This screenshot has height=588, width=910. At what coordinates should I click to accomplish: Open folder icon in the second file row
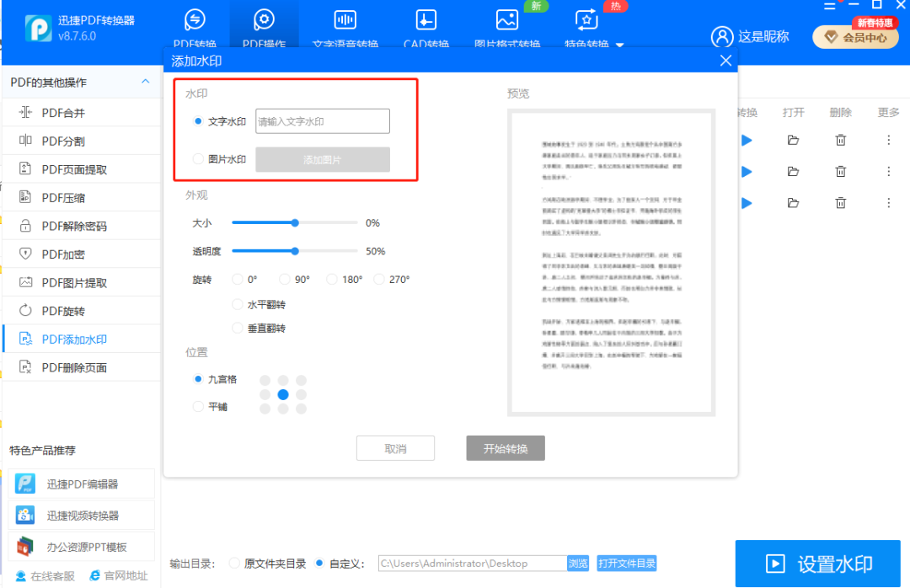click(794, 171)
